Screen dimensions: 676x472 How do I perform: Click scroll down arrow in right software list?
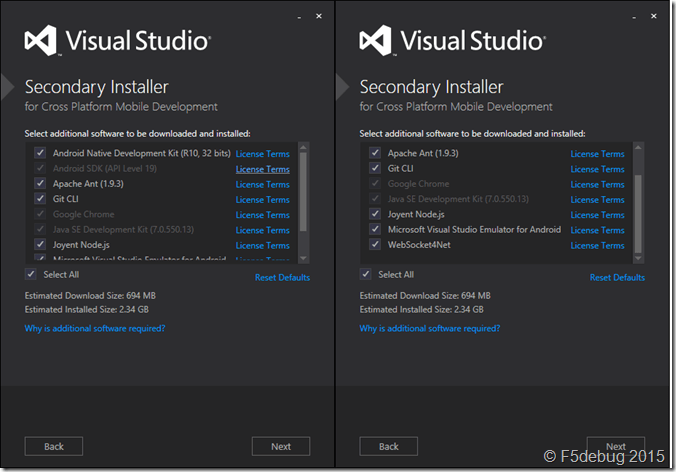pos(638,258)
